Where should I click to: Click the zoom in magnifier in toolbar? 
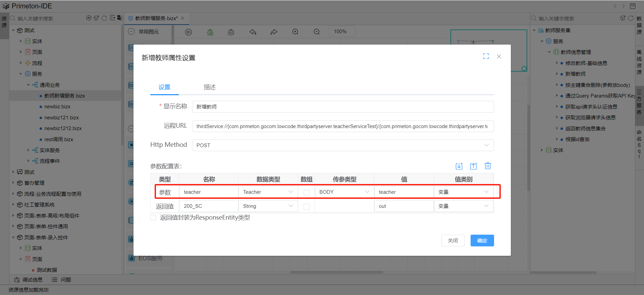pos(295,32)
